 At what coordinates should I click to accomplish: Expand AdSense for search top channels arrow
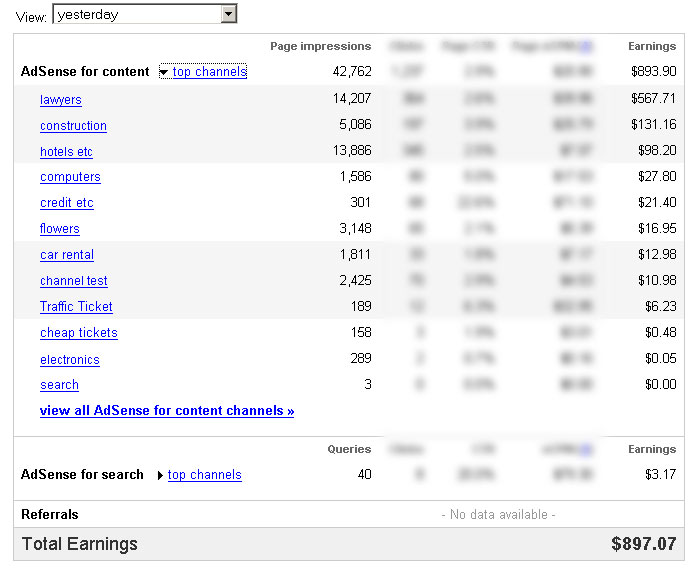click(160, 475)
